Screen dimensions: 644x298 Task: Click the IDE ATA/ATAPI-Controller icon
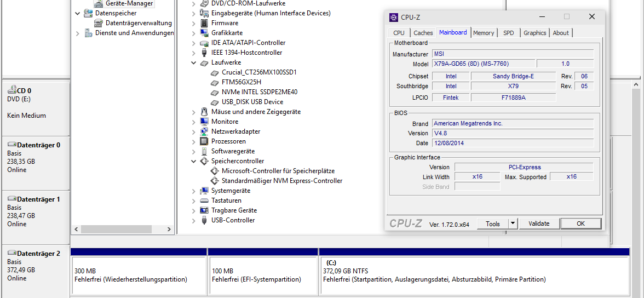pyautogui.click(x=204, y=43)
